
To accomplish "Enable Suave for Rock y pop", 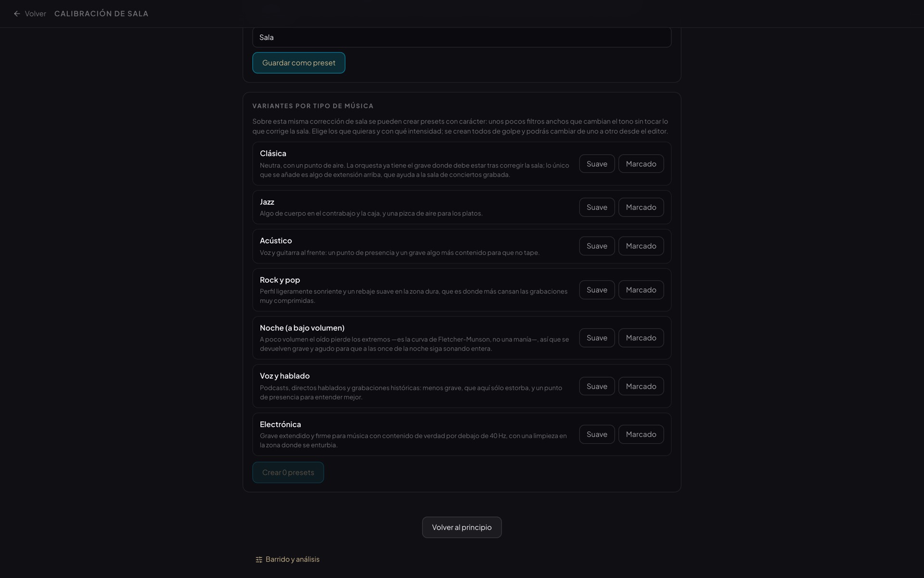I will click(597, 290).
